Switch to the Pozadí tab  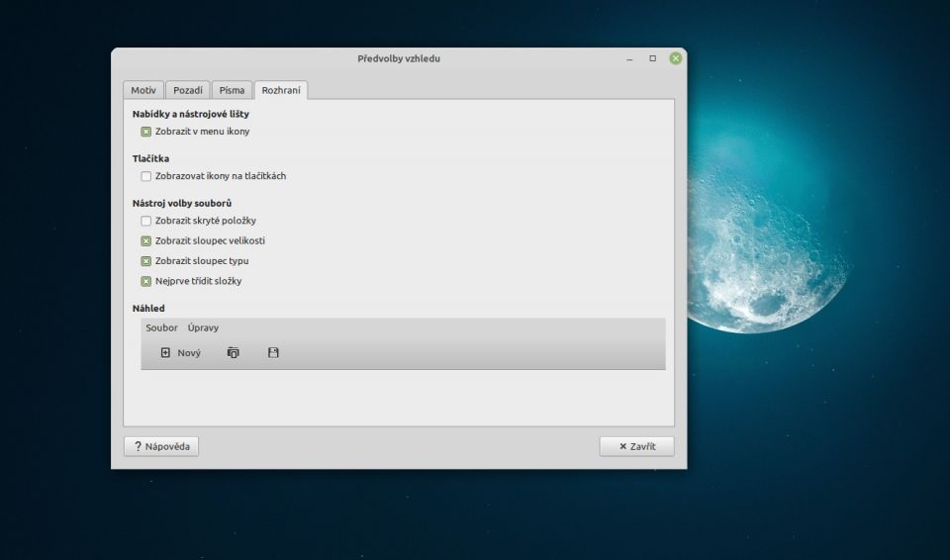coord(188,90)
